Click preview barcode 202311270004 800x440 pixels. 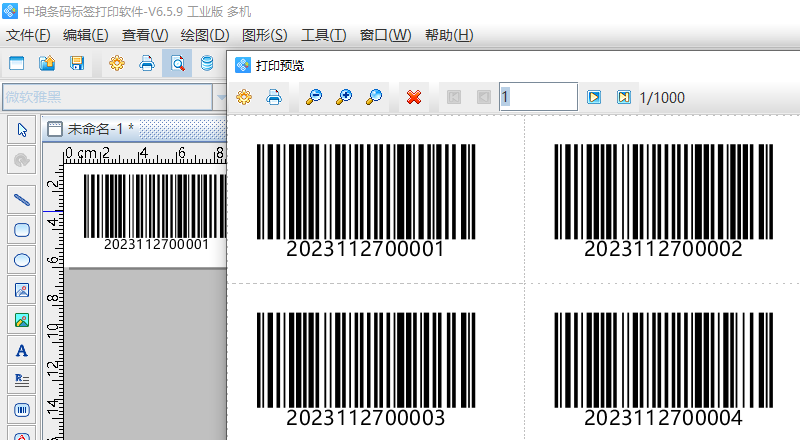[x=663, y=370]
